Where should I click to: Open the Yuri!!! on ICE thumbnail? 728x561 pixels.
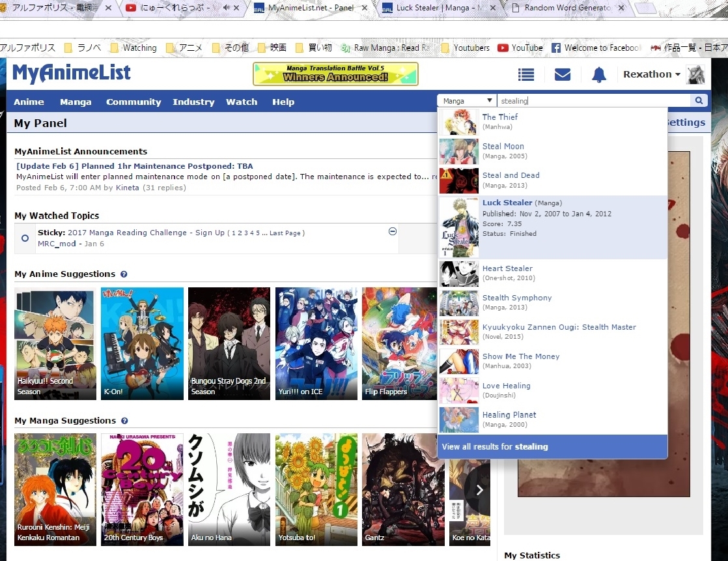click(x=316, y=343)
